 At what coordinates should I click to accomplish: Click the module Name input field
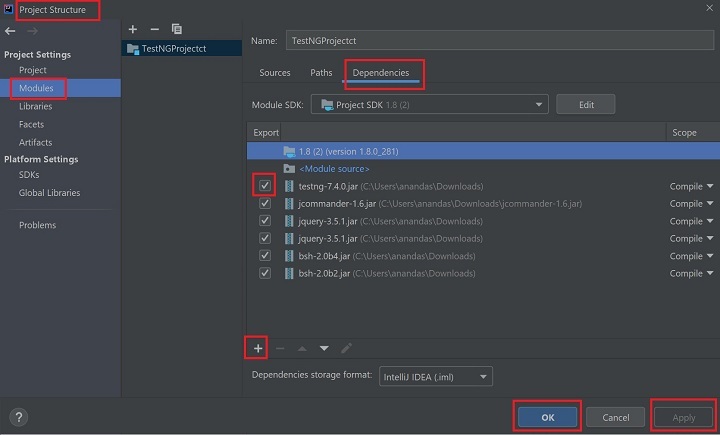[x=500, y=40]
